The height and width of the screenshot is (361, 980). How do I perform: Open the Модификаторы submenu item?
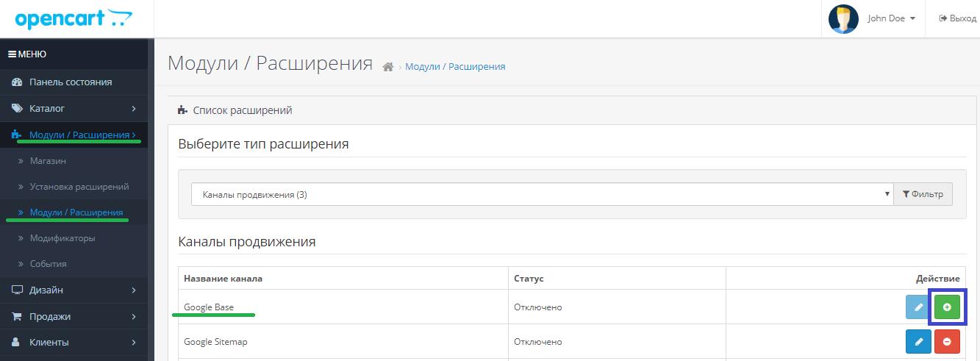(x=62, y=238)
